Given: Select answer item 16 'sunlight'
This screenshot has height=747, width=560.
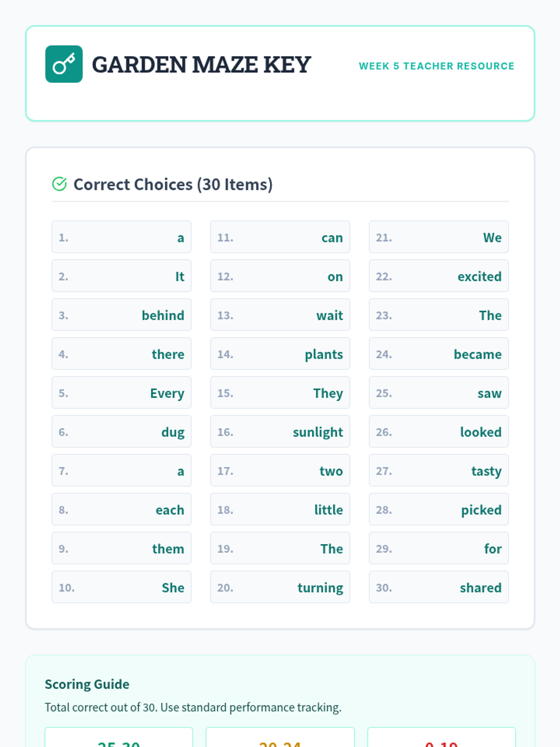Looking at the screenshot, I should (280, 432).
